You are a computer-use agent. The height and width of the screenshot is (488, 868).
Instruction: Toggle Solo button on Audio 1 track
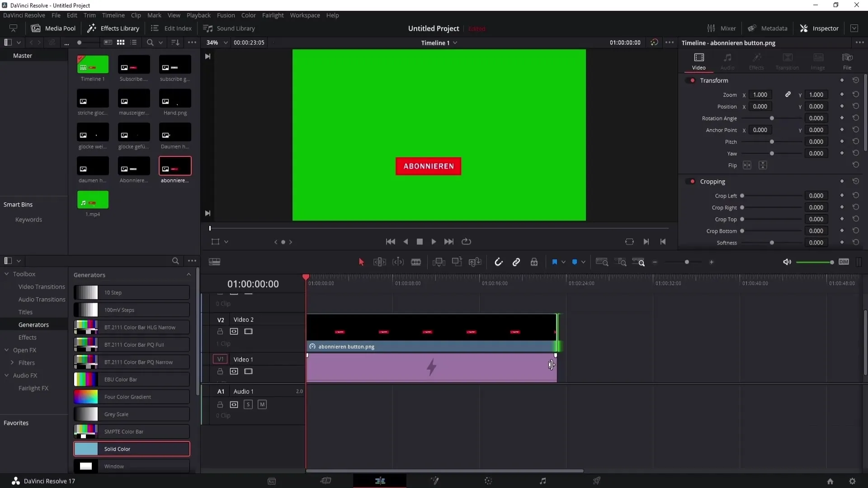[248, 404]
